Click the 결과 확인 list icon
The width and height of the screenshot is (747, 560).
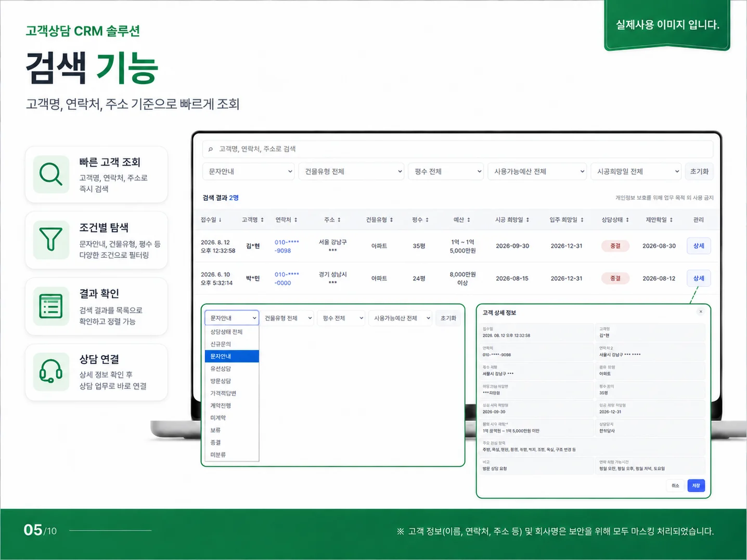51,306
